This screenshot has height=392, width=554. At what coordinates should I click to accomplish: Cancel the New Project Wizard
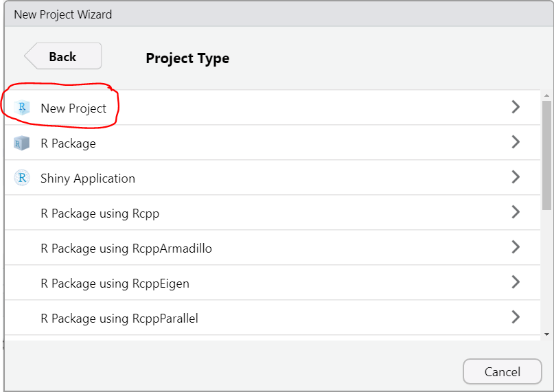[502, 371]
